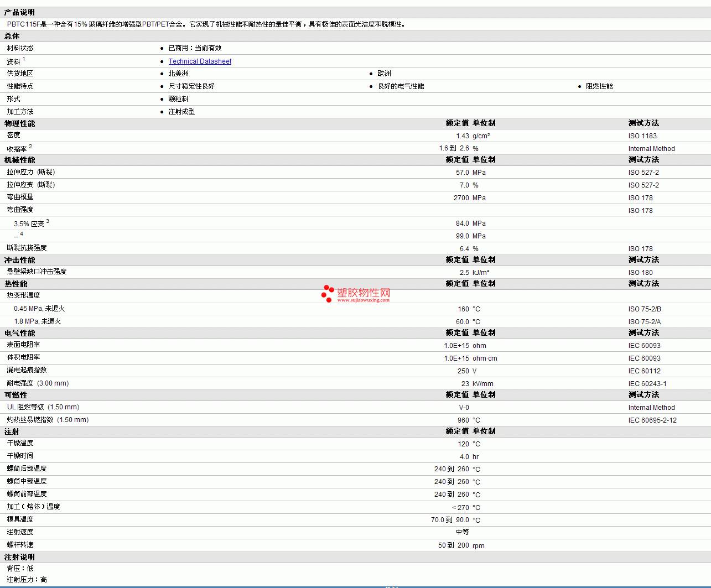The image size is (711, 588).
Task: Click the 弯曲模量 row label
Action: coord(20,197)
